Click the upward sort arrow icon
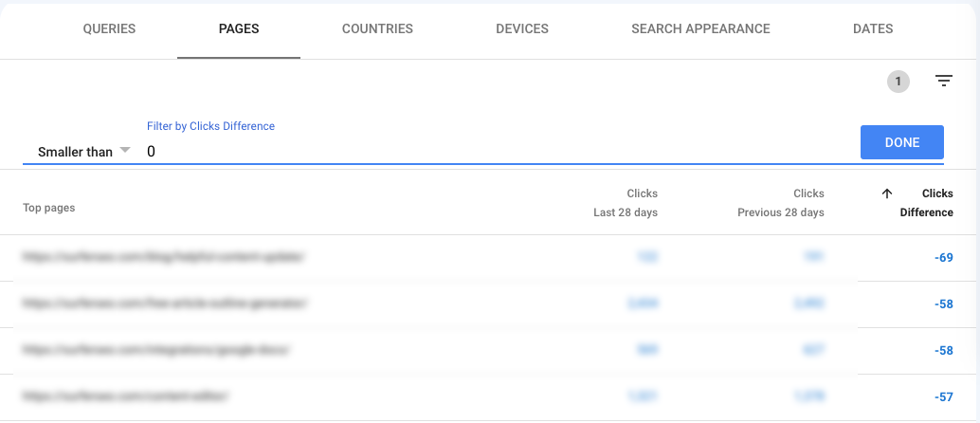This screenshot has width=980, height=423. pos(886,193)
